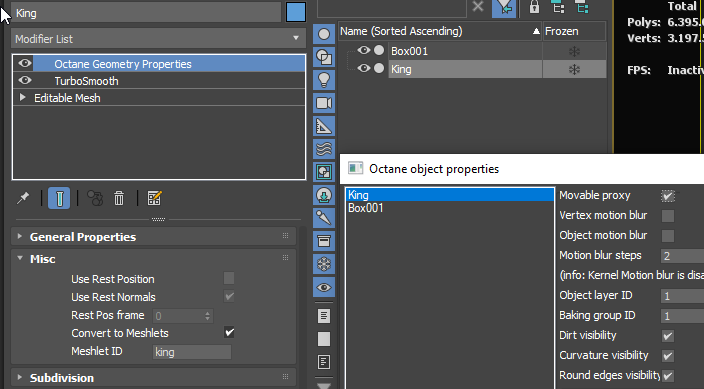Screen dimensions: 704x389
Task: Edit the King object name field
Action: 146,13
